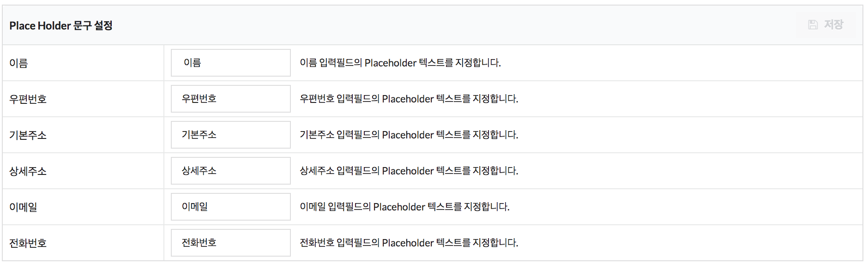Click the 이메일 placeholder input field
This screenshot has width=868, height=264.
pyautogui.click(x=231, y=207)
